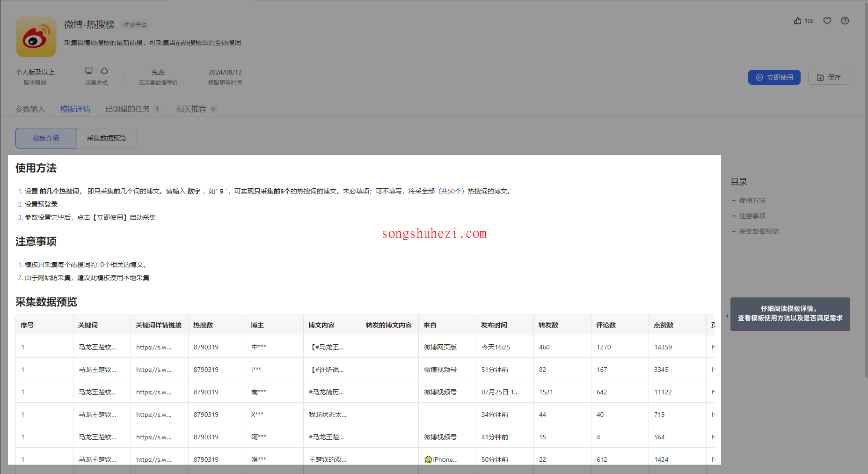Click the 设置预登录 instruction step
Viewport: 868px width, 474px height.
pyautogui.click(x=41, y=204)
